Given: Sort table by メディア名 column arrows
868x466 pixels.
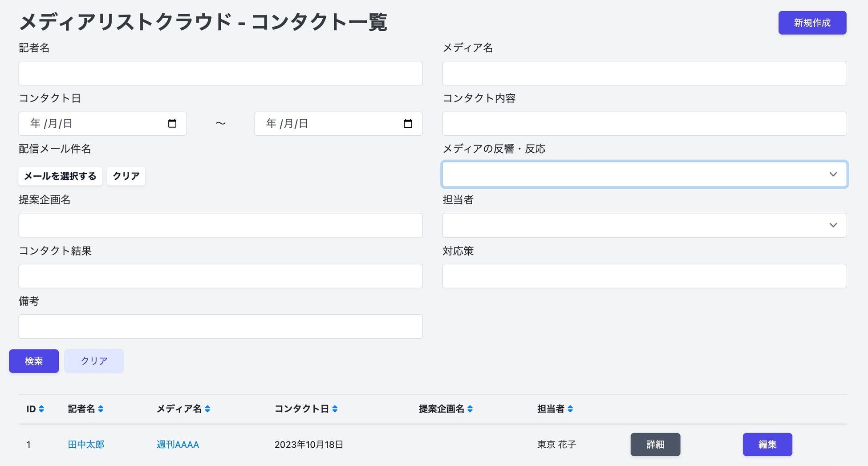Looking at the screenshot, I should coord(207,409).
